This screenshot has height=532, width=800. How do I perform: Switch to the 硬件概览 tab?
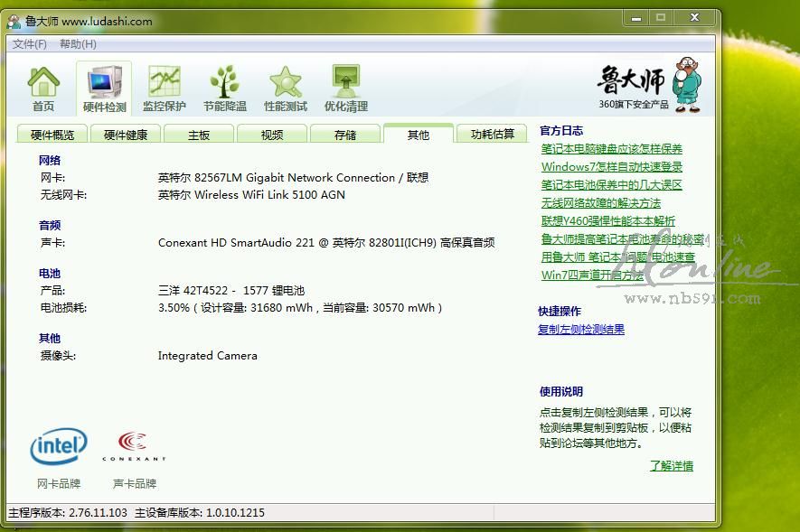52,135
